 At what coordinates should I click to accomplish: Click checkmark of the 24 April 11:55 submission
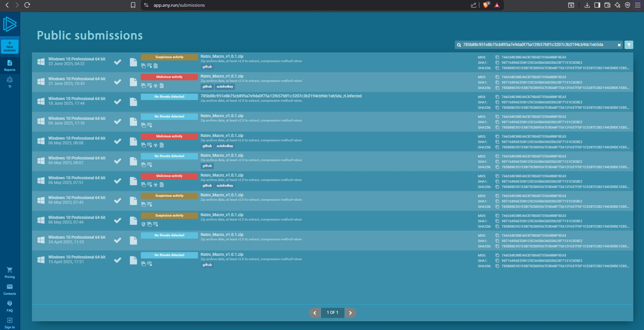tap(118, 240)
